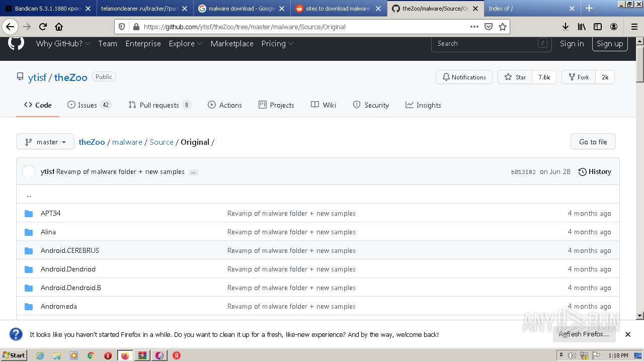This screenshot has height=362, width=644.
Task: Click the Refresh Firefox button
Action: (584, 334)
